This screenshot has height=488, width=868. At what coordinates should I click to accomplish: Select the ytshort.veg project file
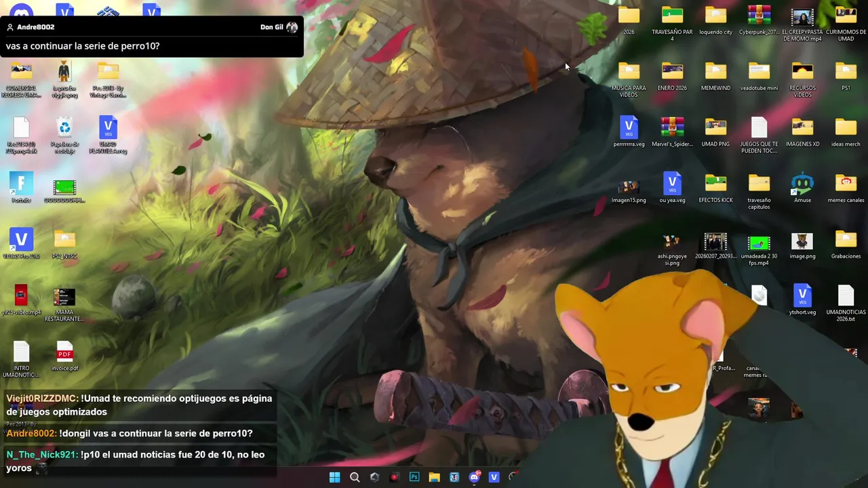[x=802, y=300]
